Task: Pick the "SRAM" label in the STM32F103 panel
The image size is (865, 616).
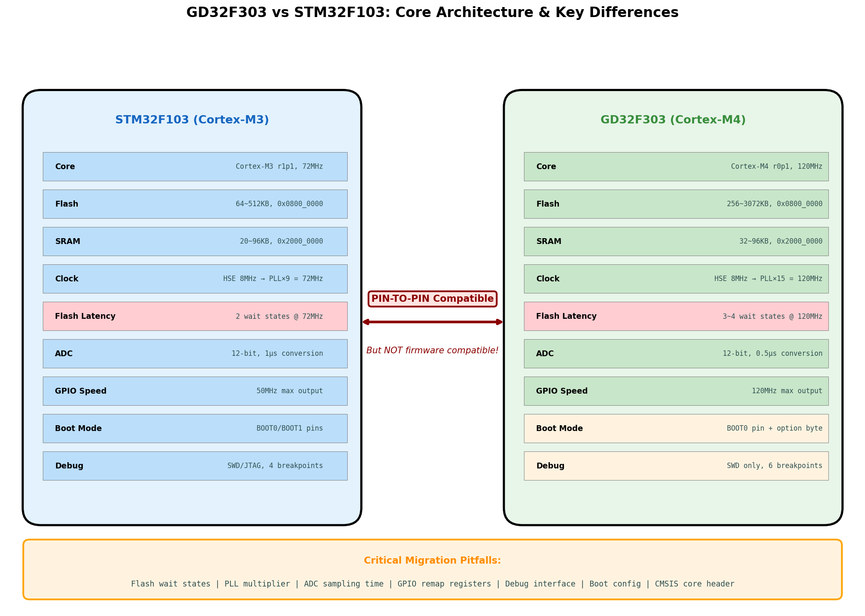Action: 67,241
